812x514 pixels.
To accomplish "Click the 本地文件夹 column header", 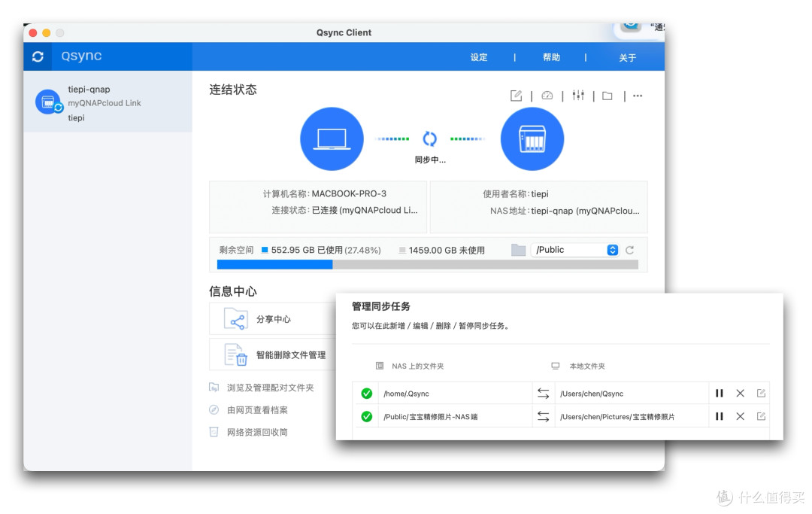I will (586, 366).
